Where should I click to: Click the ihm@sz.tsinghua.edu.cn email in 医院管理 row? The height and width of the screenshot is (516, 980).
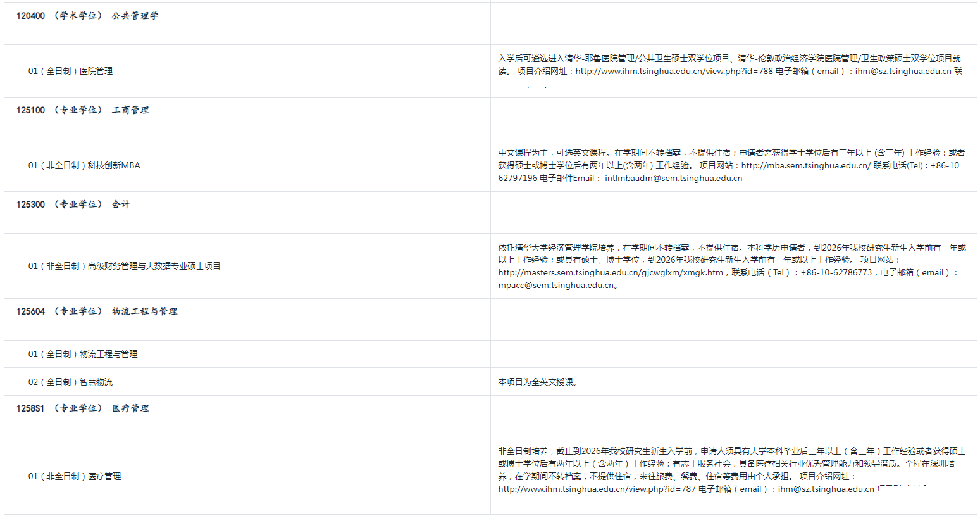coord(903,71)
